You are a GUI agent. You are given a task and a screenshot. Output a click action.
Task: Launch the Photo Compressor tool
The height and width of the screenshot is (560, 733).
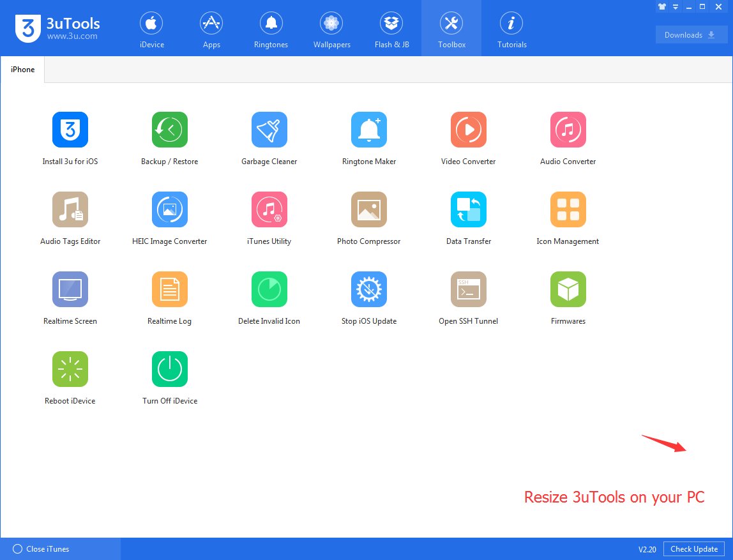tap(369, 209)
